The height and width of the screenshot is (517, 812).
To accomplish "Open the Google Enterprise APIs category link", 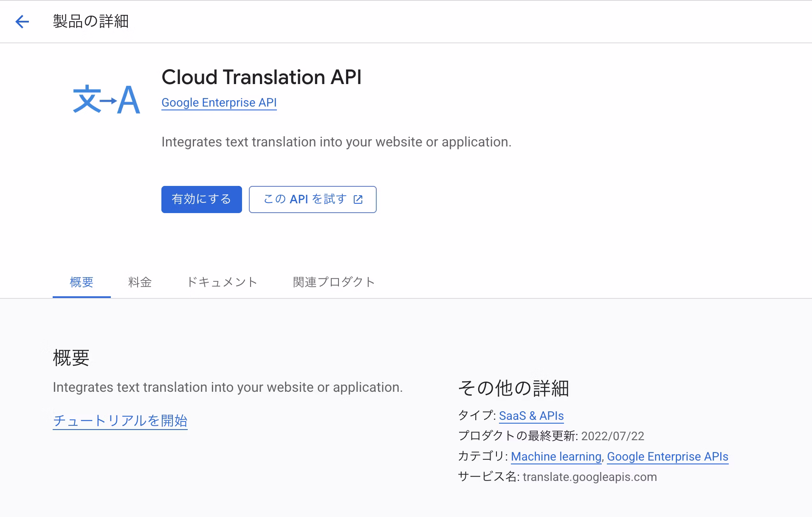I will click(x=667, y=457).
